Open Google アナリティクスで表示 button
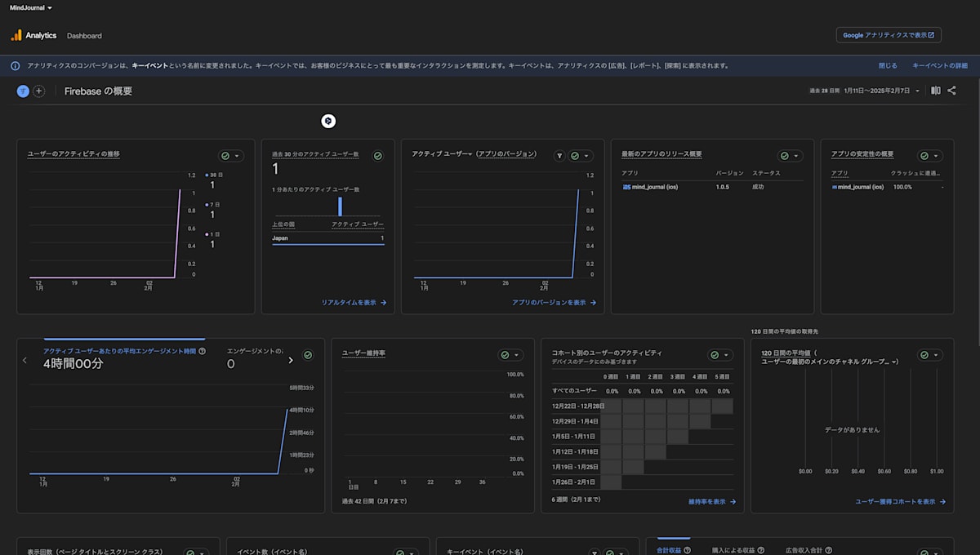 point(889,35)
